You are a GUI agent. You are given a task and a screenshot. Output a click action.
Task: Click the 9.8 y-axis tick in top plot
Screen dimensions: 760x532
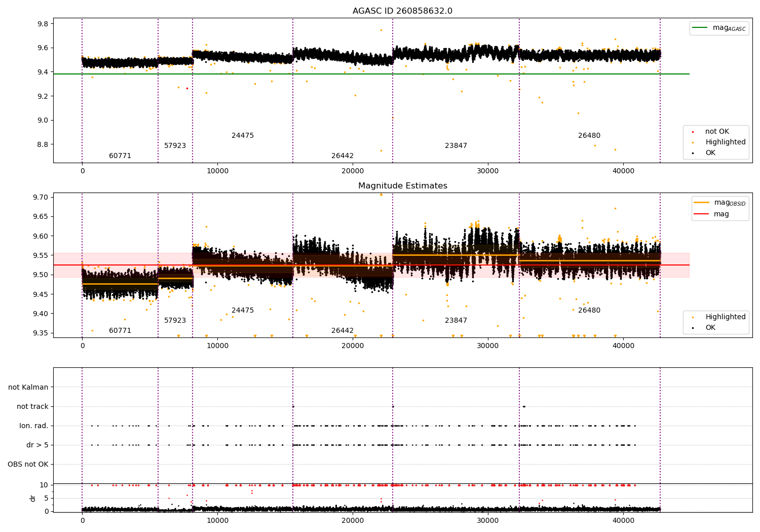pos(43,24)
